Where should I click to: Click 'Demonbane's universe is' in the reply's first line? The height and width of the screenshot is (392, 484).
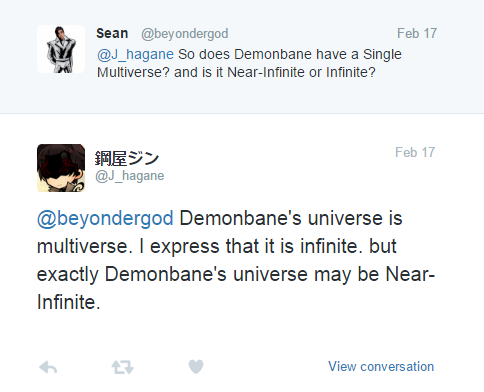point(291,219)
